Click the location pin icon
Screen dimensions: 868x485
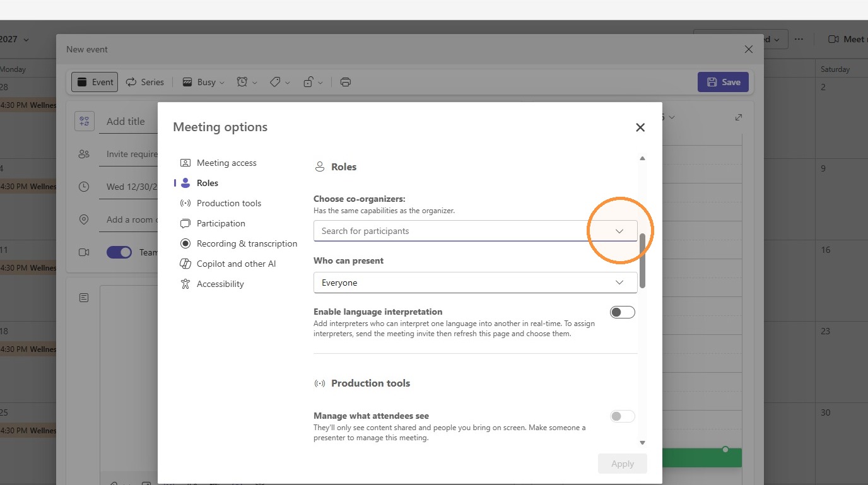pyautogui.click(x=84, y=219)
